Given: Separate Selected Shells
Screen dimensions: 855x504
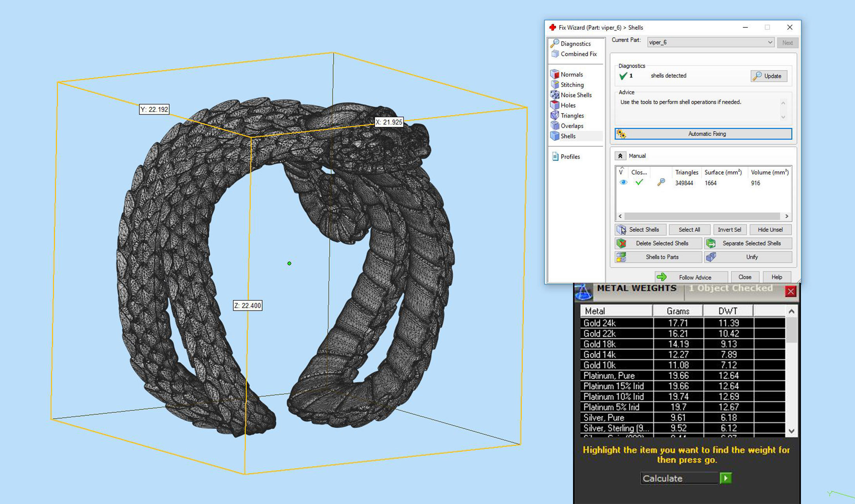Looking at the screenshot, I should [x=748, y=243].
